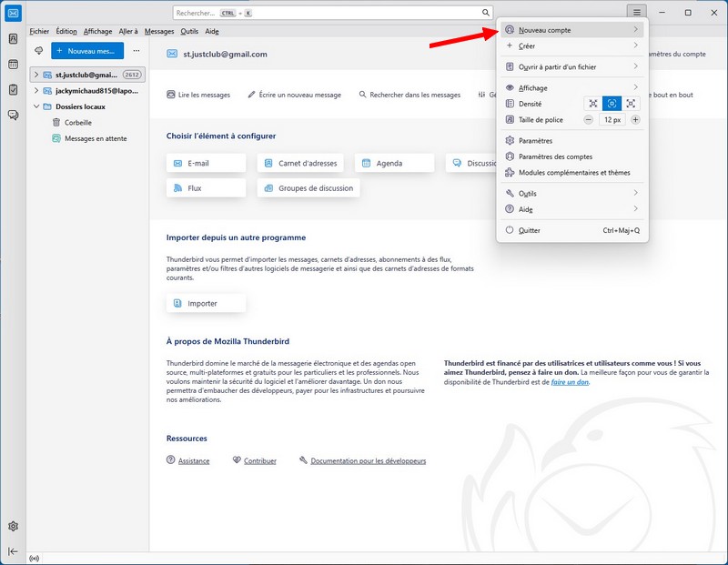The image size is (728, 565).
Task: Choose Modules complémentaires et thèmes
Action: (x=573, y=173)
